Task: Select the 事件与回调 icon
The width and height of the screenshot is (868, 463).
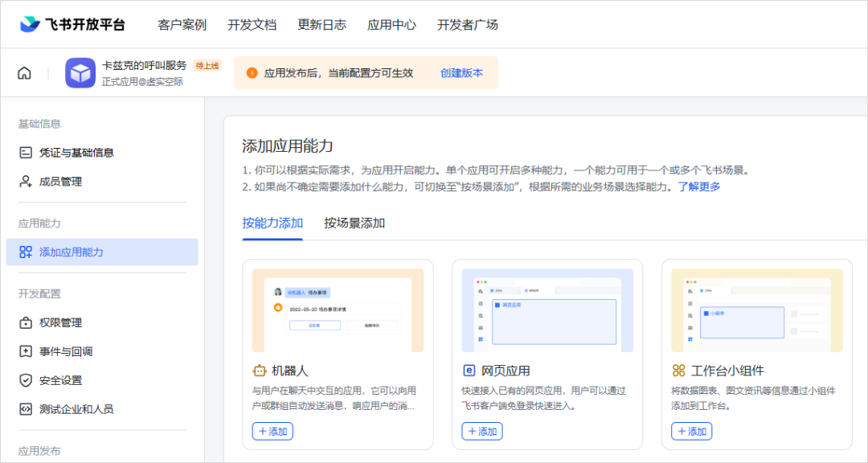Action: [x=26, y=351]
